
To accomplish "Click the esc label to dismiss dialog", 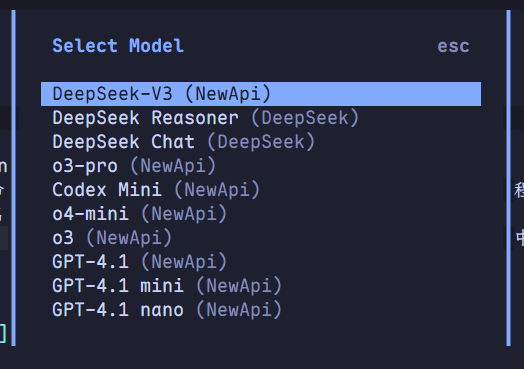I will [x=453, y=46].
